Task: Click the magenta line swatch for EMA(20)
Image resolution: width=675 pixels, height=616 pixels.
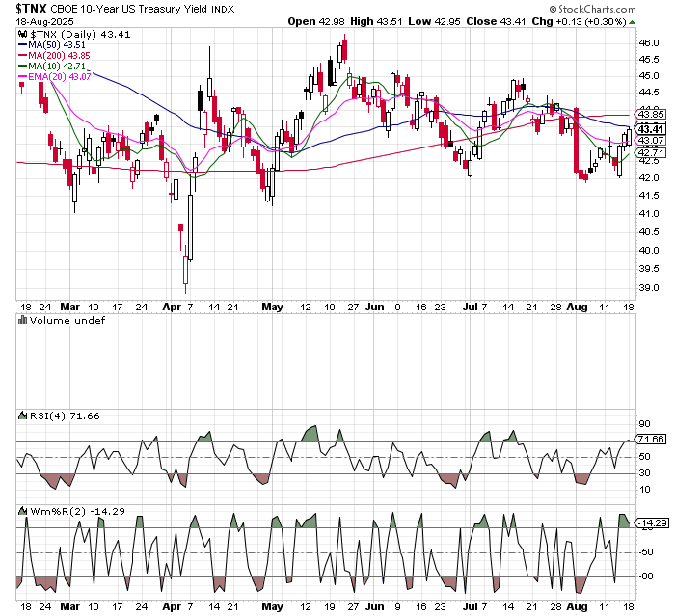Action: (x=23, y=76)
